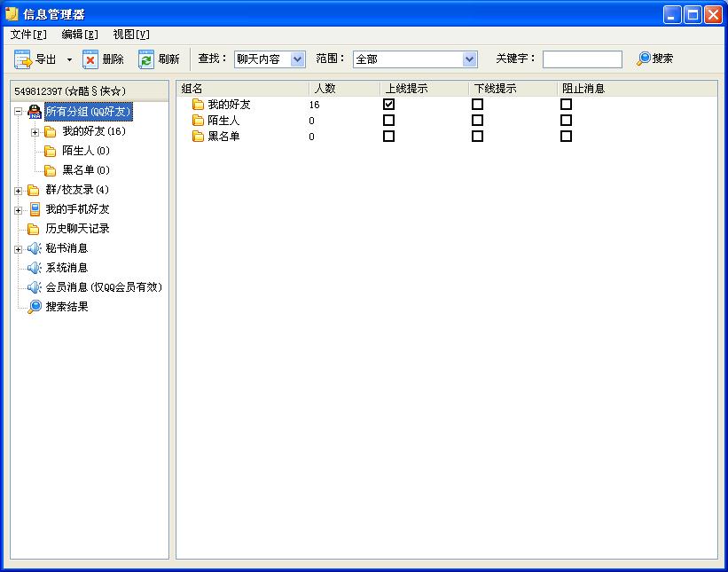Image resolution: width=728 pixels, height=572 pixels.
Task: Expand the 我的好友 (16) tree node
Action: 35,132
